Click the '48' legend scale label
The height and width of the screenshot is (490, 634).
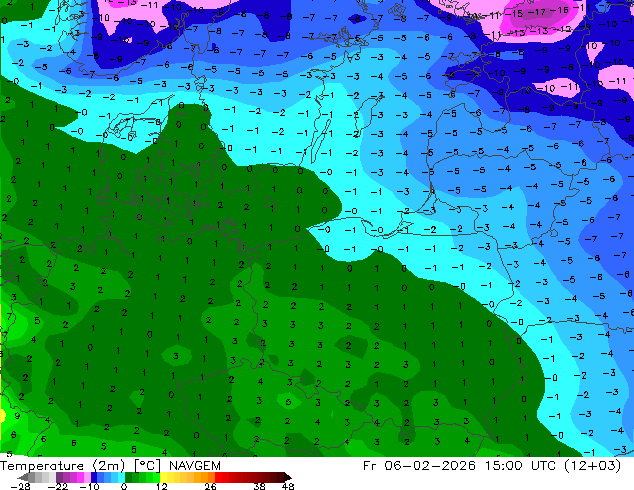coord(288,486)
